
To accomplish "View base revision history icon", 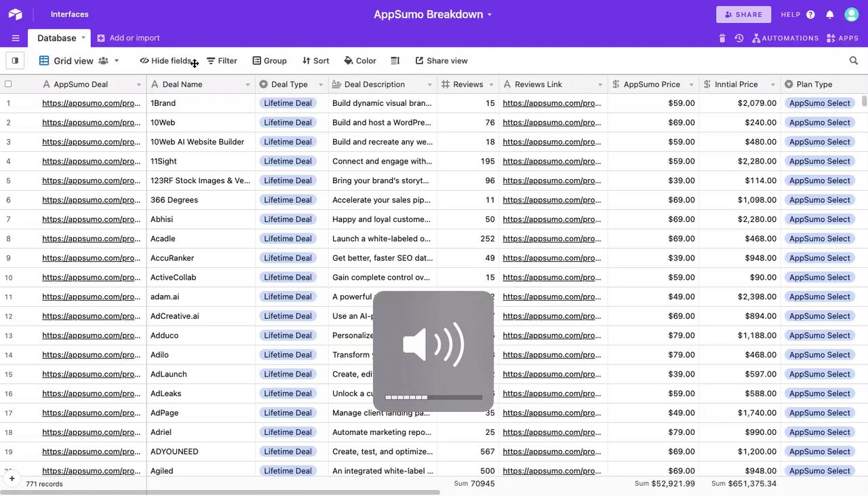I will click(x=739, y=38).
